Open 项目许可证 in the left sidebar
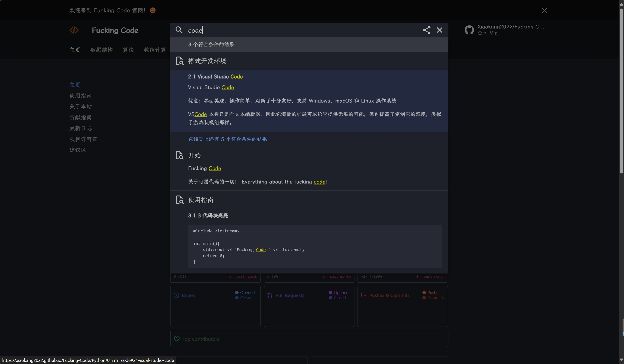 point(84,139)
